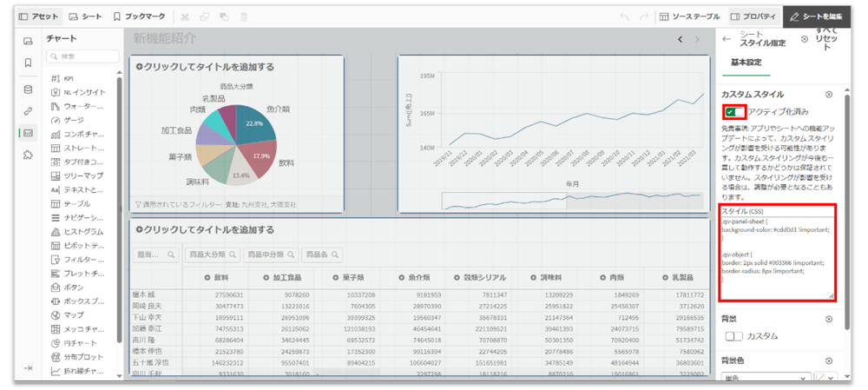Toggle the 背景 カスタム switch
868x390 pixels.
coord(734,335)
